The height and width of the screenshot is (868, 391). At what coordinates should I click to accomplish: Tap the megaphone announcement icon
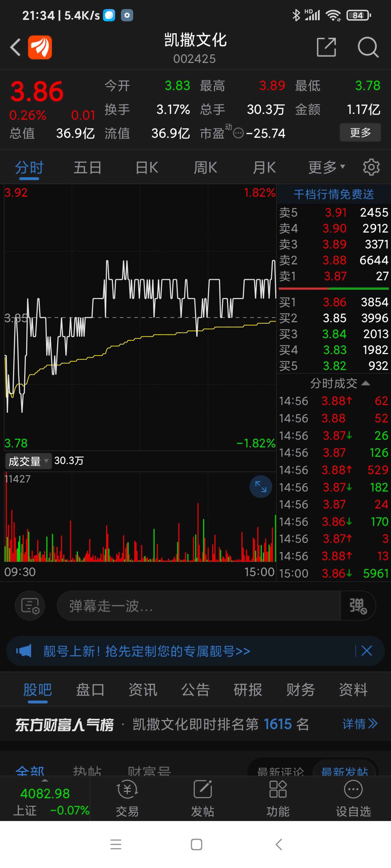pos(24,651)
